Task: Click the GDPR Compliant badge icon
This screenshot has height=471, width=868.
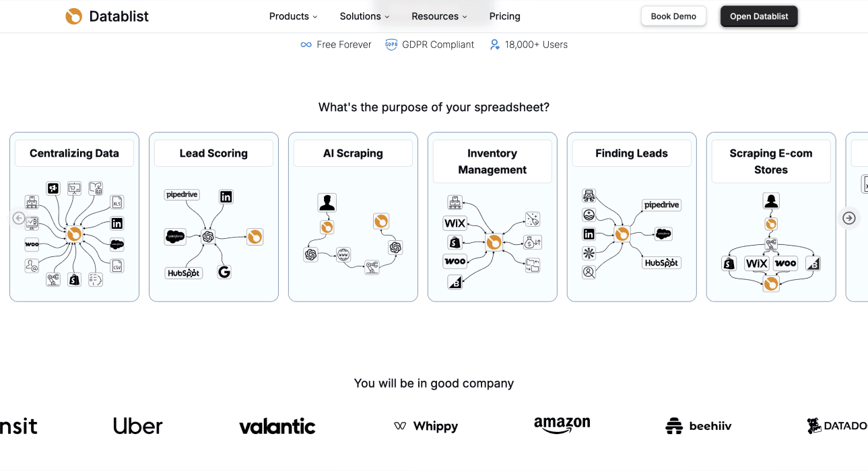Action: (391, 44)
